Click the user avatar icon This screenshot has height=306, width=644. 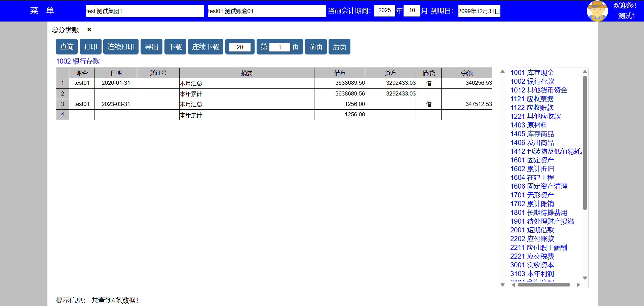(x=597, y=11)
